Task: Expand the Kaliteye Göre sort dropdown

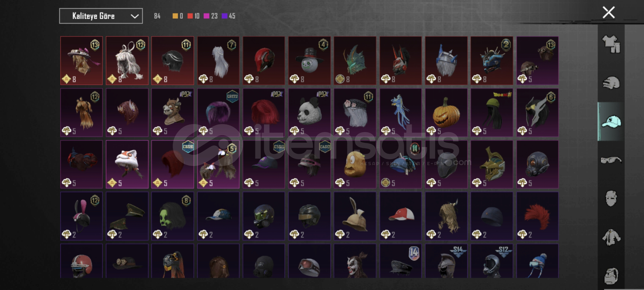Action: (101, 16)
